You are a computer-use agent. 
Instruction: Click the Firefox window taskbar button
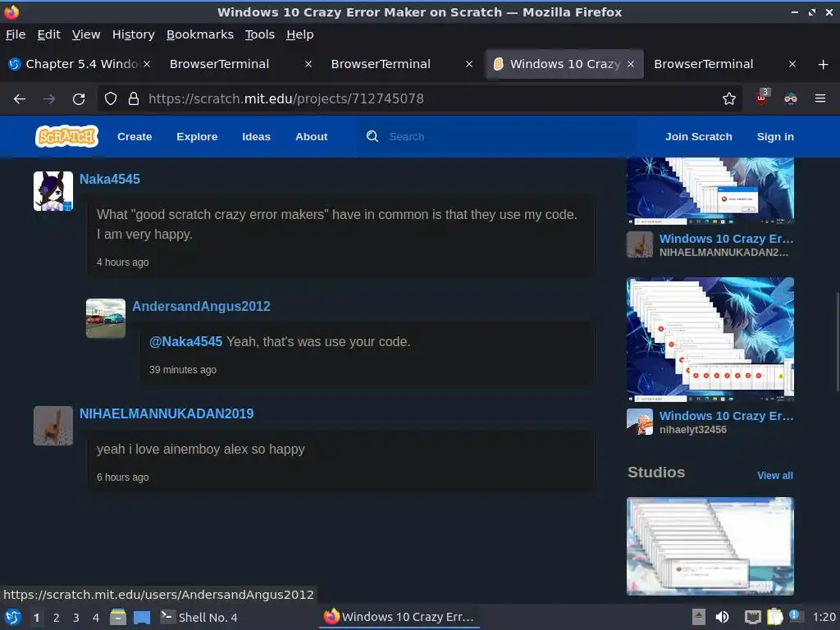[x=399, y=617]
